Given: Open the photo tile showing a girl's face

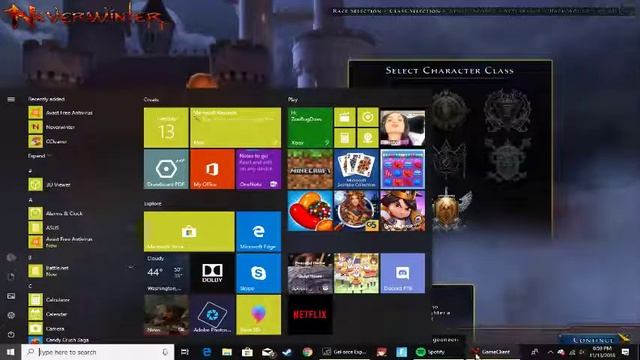Looking at the screenshot, I should point(402,127).
